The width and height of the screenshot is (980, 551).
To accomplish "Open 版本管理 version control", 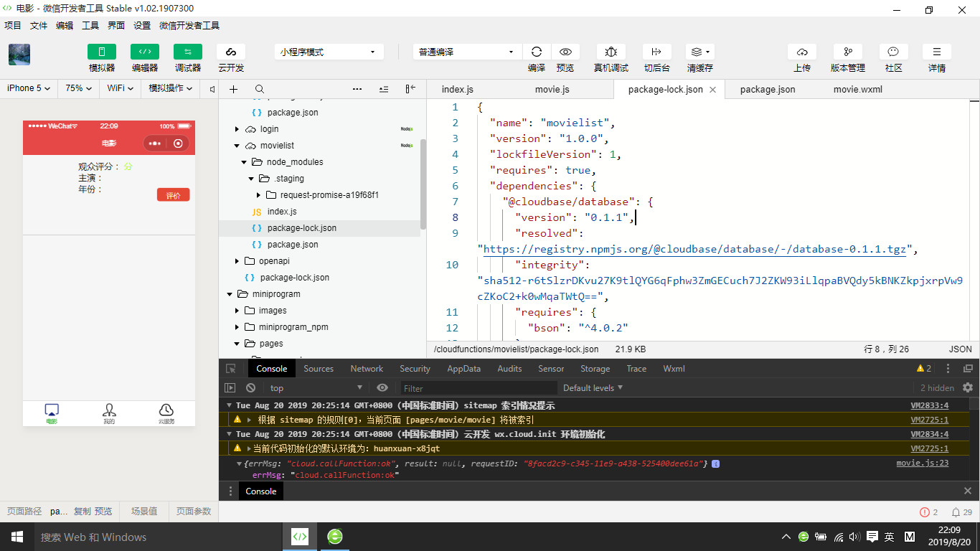I will (x=847, y=52).
